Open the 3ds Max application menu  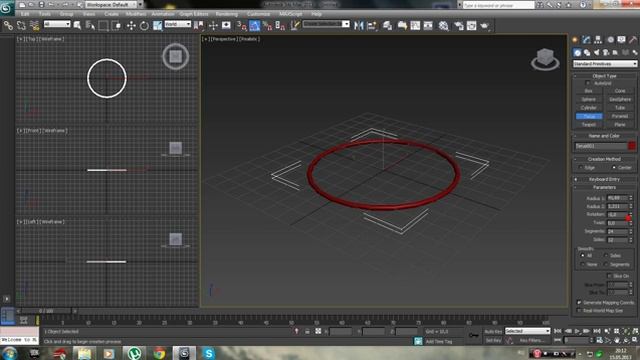tap(7, 7)
